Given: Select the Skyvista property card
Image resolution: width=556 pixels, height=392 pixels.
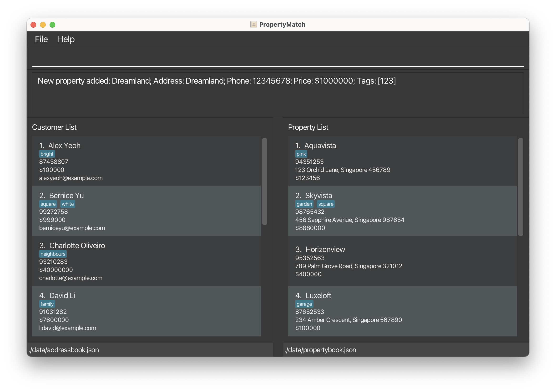Looking at the screenshot, I should tap(402, 211).
